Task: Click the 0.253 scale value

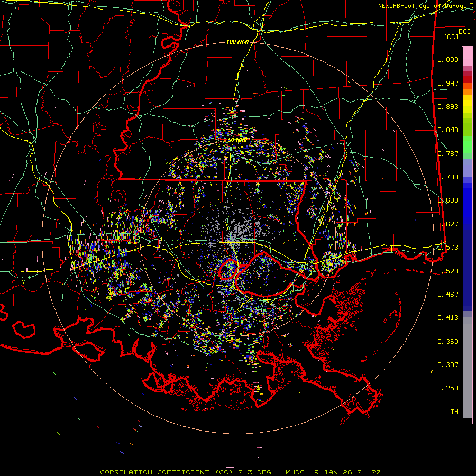Action: (448, 388)
